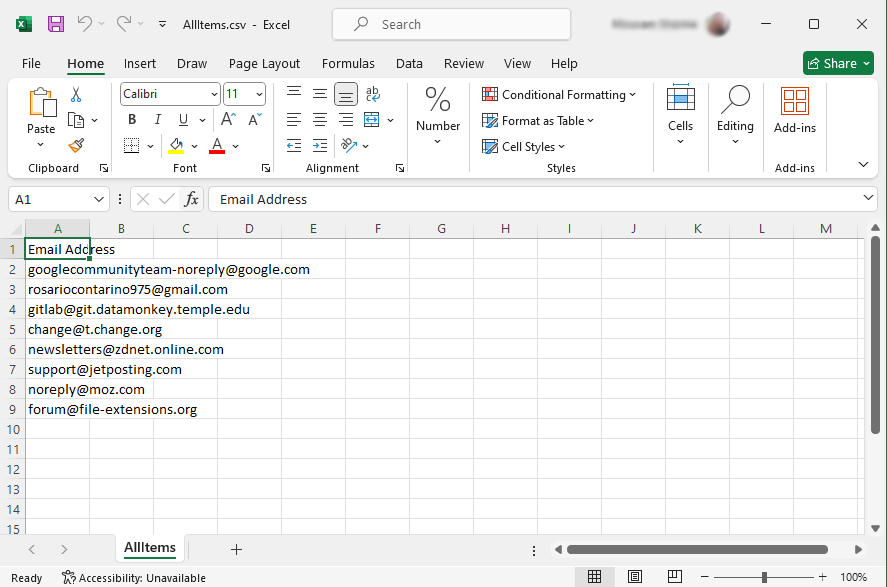Toggle italic formatting

pos(158,119)
